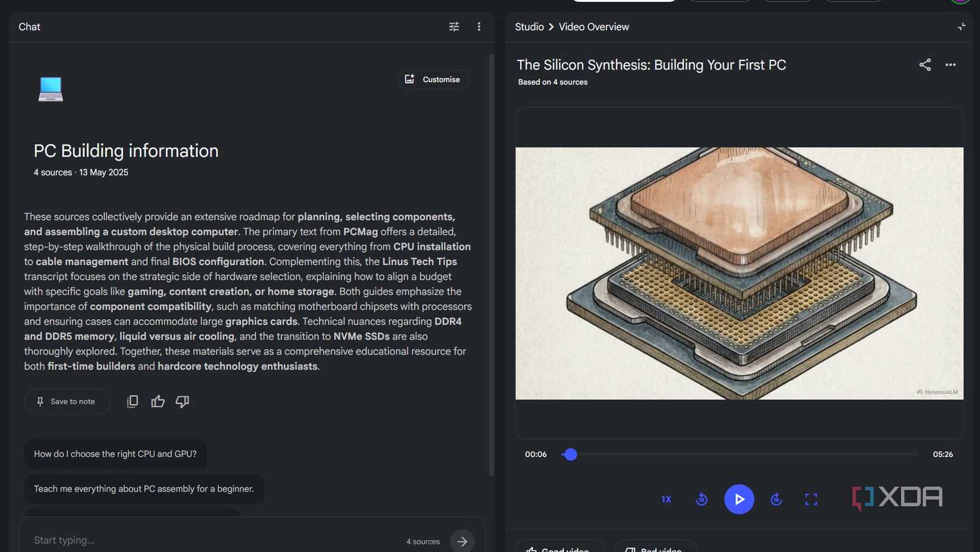Rate as Good video

click(559, 547)
